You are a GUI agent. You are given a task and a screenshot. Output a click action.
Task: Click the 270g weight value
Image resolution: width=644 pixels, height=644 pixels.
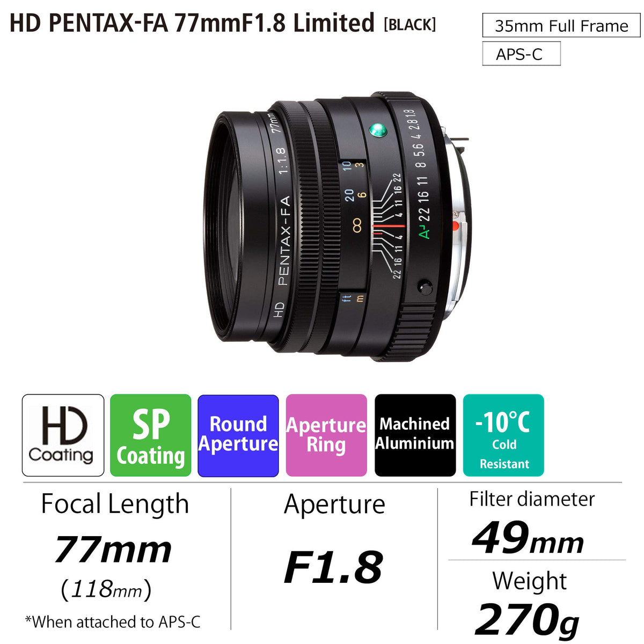coord(528,619)
